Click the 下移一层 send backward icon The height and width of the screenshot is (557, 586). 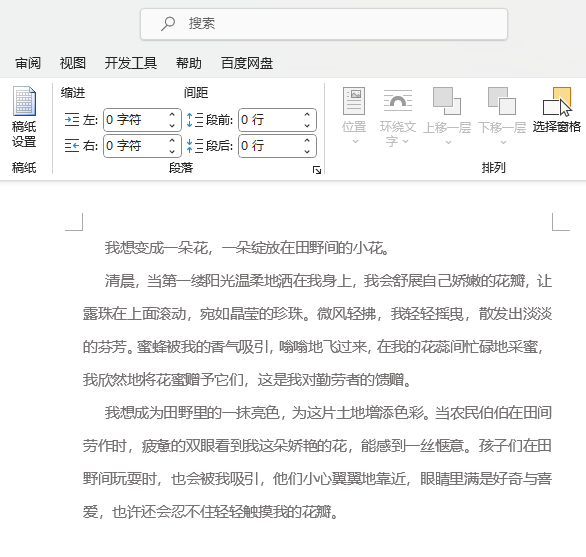pos(502,101)
